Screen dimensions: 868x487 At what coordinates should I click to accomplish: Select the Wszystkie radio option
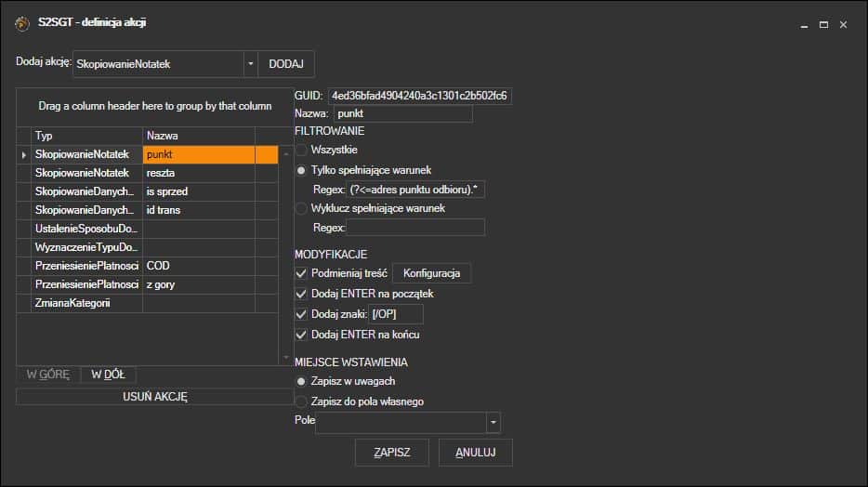click(301, 150)
